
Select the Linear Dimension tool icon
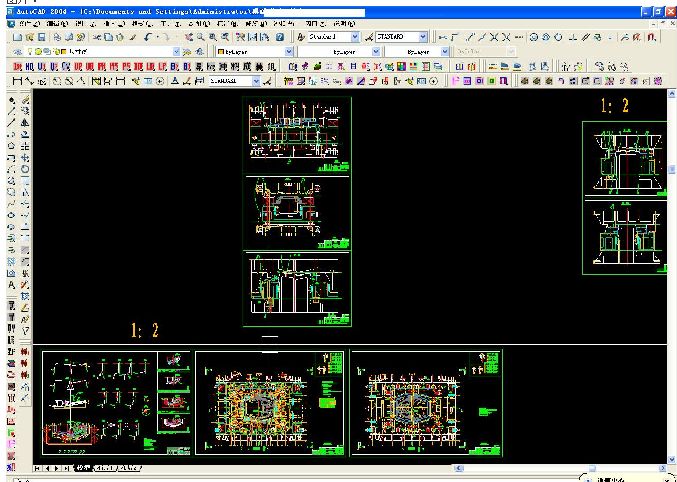(17, 81)
